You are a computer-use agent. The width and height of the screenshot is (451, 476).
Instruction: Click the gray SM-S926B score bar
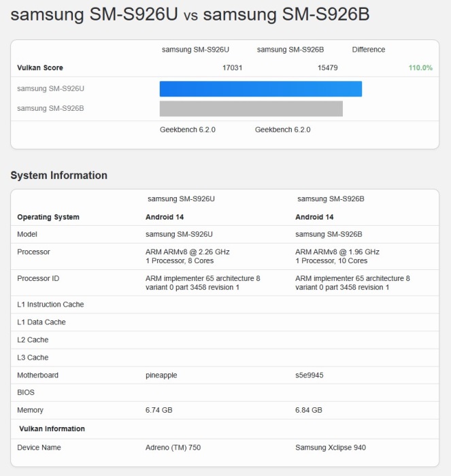(x=251, y=109)
